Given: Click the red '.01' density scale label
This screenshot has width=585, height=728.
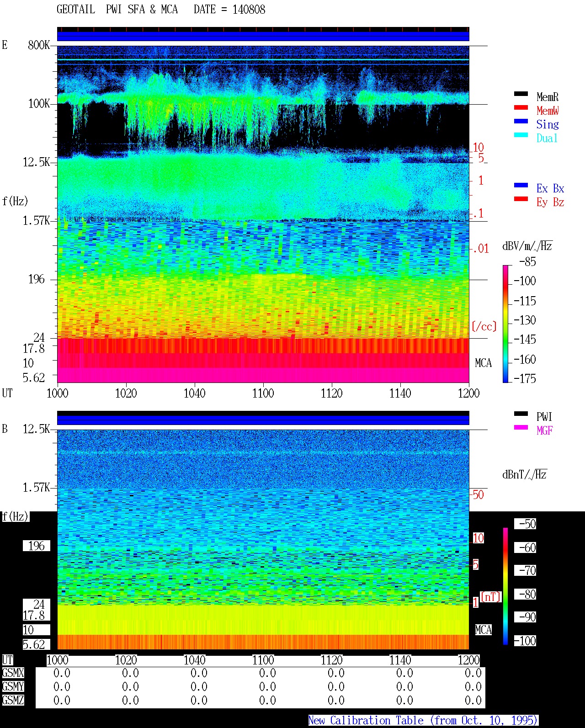Looking at the screenshot, I should 480,249.
